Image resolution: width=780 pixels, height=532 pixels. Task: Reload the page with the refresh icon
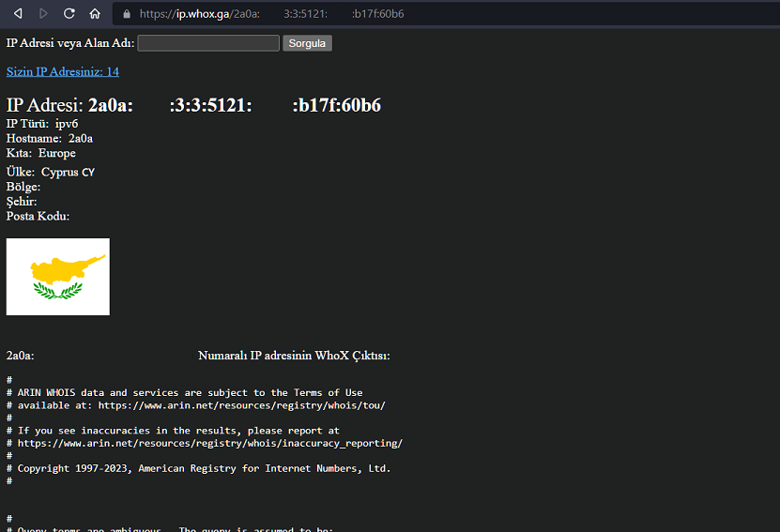point(69,13)
